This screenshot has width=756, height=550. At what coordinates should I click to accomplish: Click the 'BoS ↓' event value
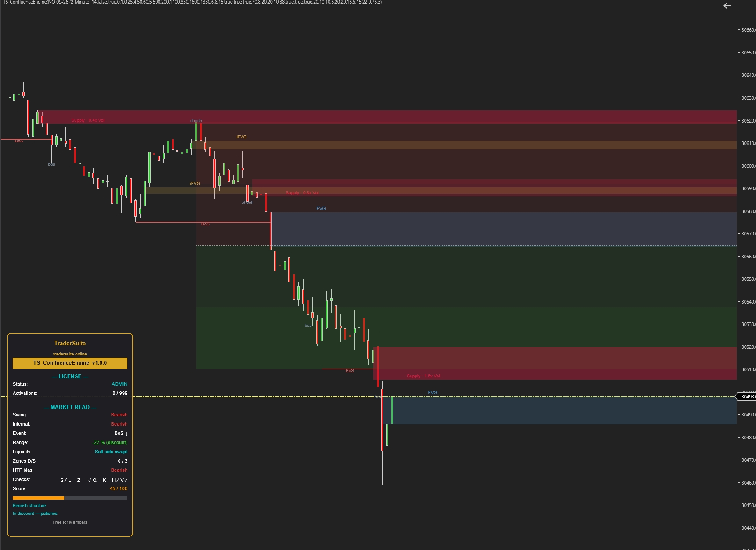click(121, 433)
